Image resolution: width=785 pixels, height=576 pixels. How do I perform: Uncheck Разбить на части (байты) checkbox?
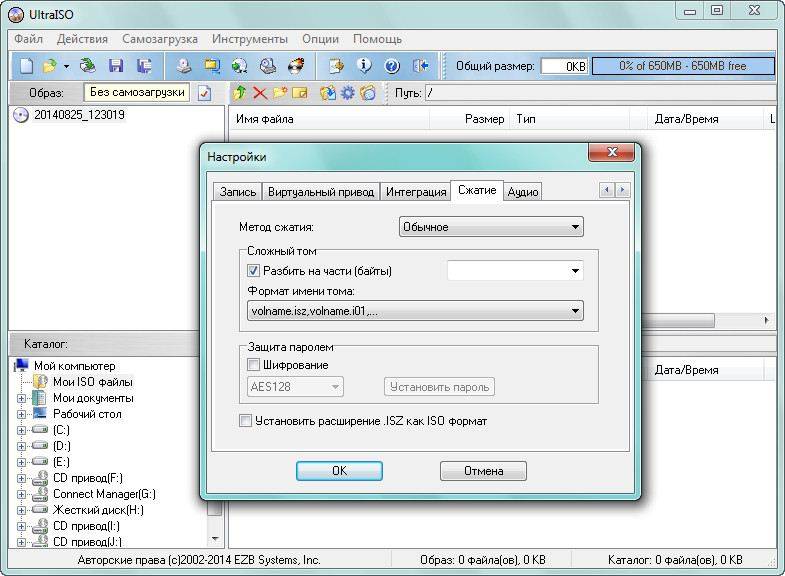point(253,271)
